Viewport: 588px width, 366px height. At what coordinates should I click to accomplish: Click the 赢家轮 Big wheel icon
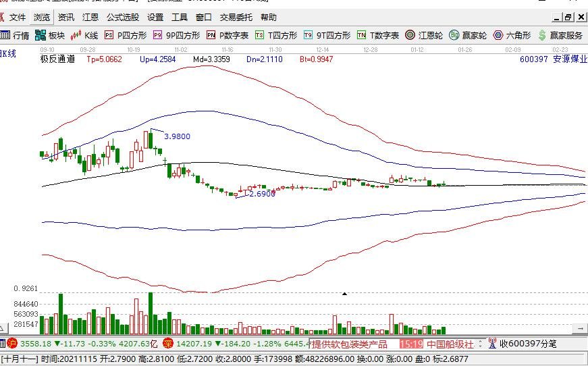click(454, 35)
